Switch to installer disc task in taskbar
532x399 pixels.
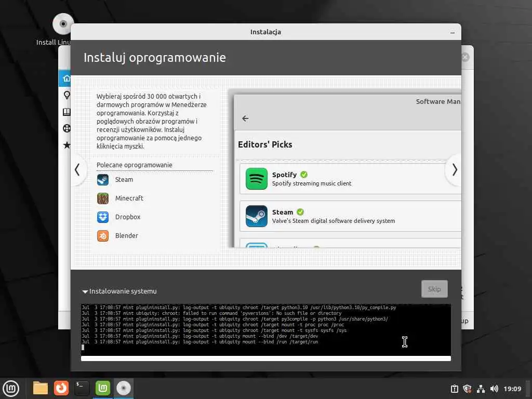124,388
